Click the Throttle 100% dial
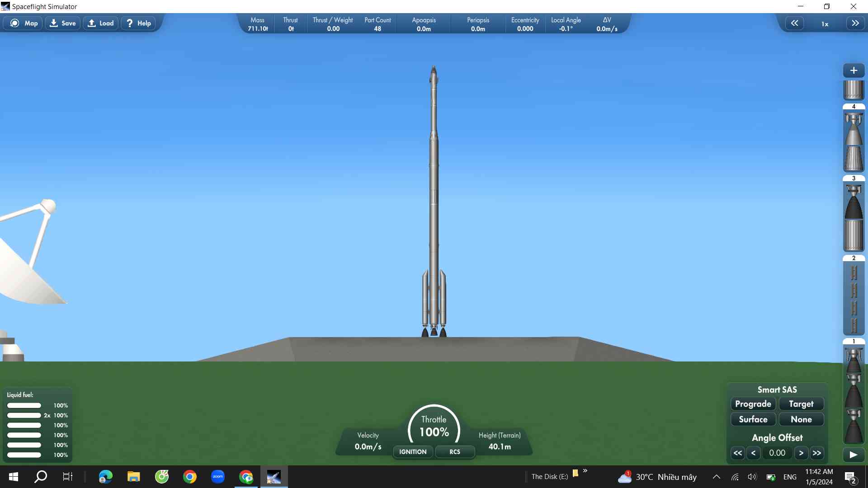 tap(434, 427)
